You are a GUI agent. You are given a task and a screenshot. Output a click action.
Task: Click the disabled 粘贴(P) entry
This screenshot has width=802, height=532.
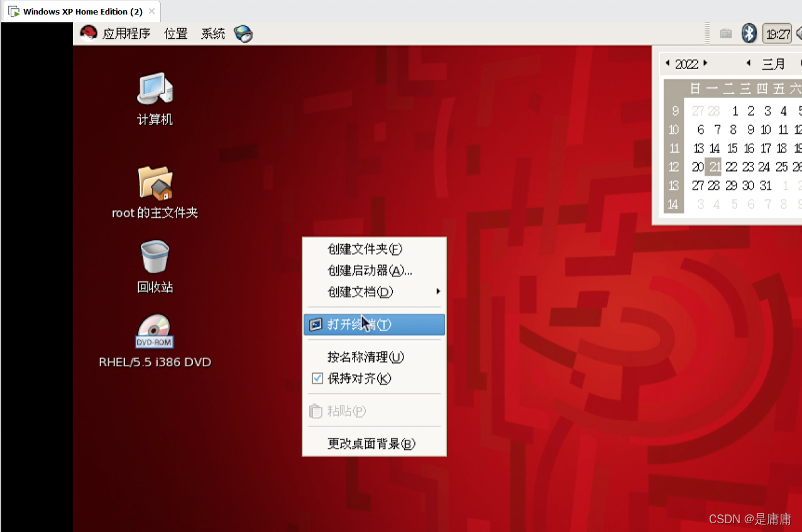[374, 411]
